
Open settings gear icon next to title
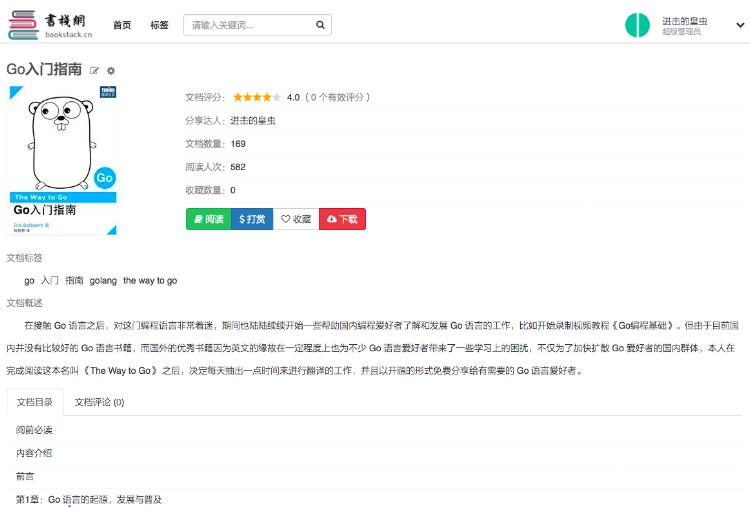pyautogui.click(x=111, y=71)
